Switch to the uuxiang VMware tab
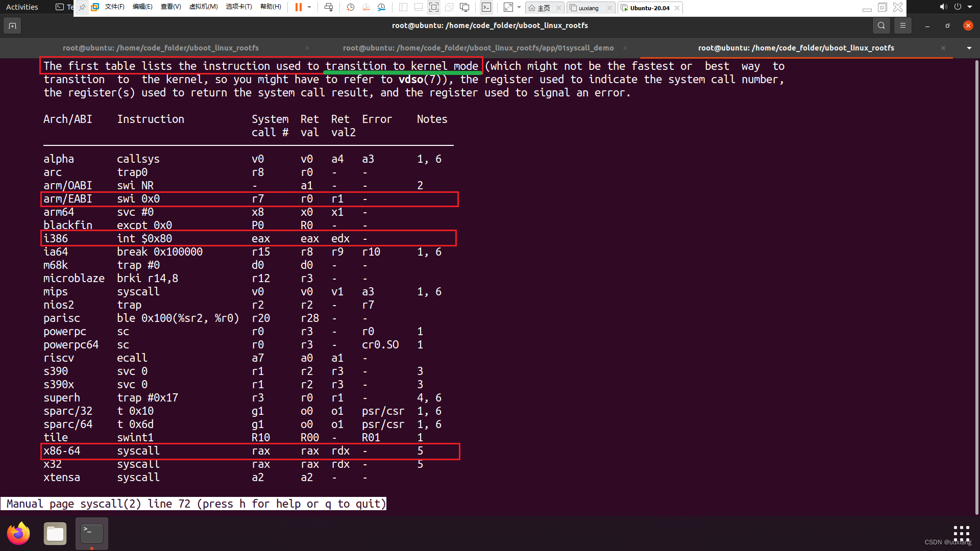Image resolution: width=980 pixels, height=551 pixels. (585, 8)
